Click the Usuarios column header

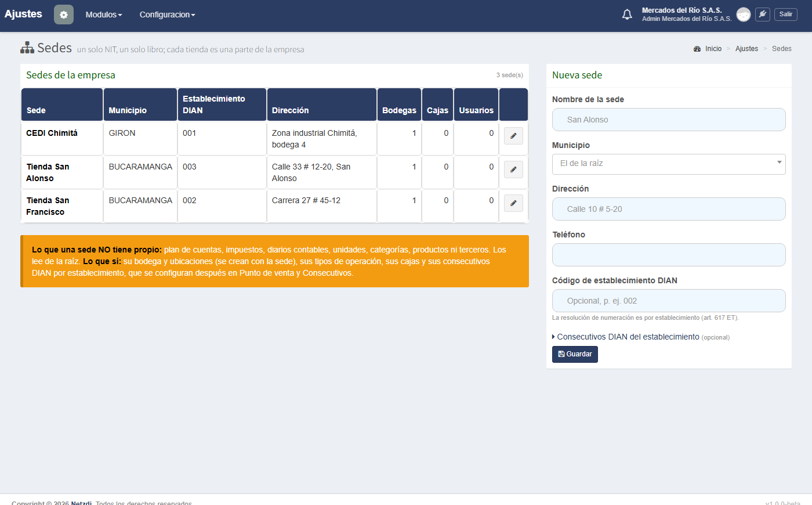point(476,104)
